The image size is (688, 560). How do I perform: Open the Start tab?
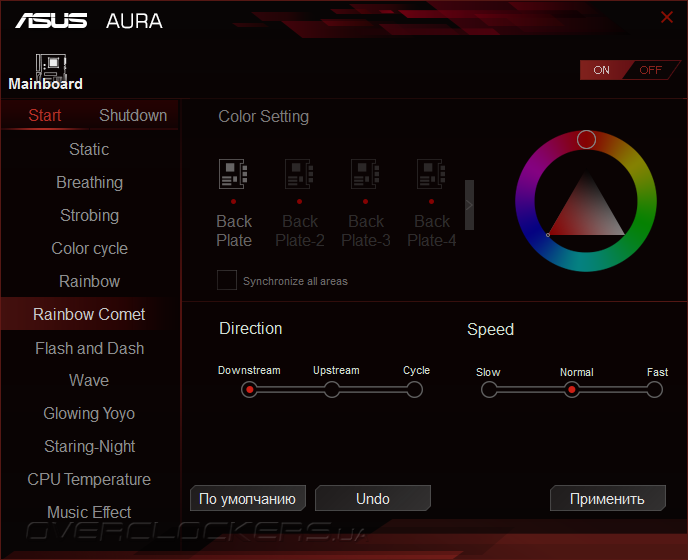(45, 115)
